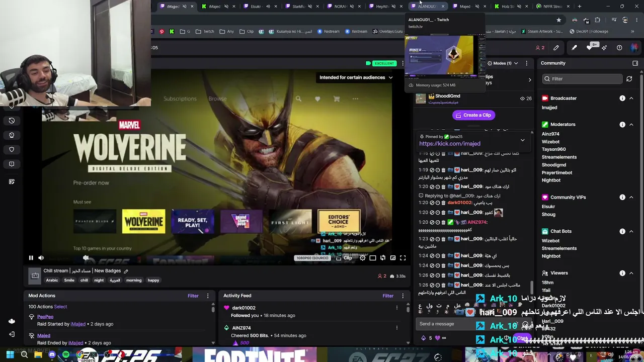Show more bookmarks via overflow chevron
Screen dimensions: 644x362
click(632, 32)
